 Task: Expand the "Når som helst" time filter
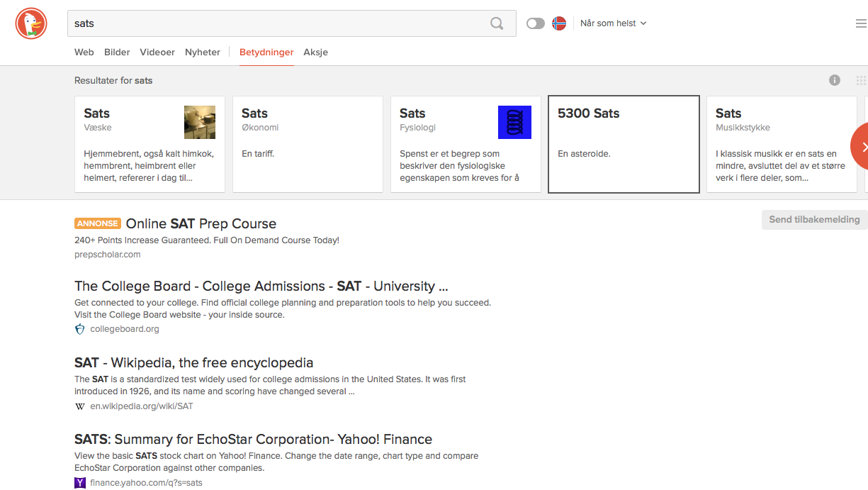(x=614, y=23)
